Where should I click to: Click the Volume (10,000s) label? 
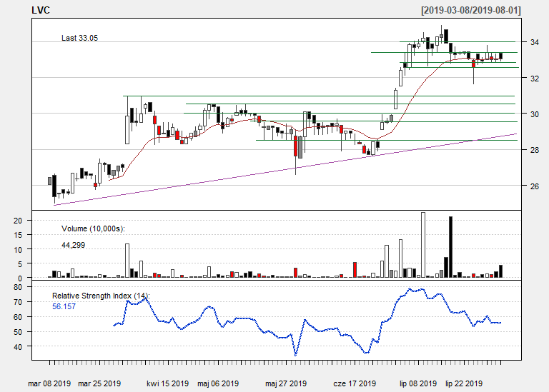(x=93, y=228)
